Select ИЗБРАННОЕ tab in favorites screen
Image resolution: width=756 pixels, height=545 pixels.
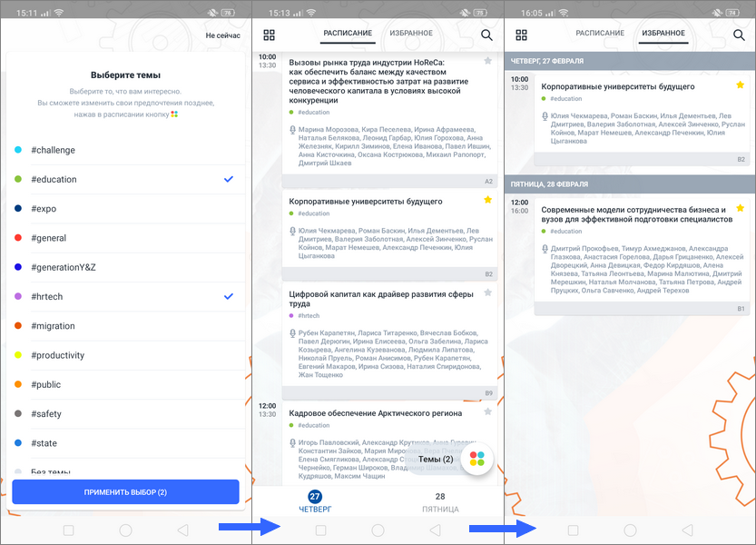[663, 33]
